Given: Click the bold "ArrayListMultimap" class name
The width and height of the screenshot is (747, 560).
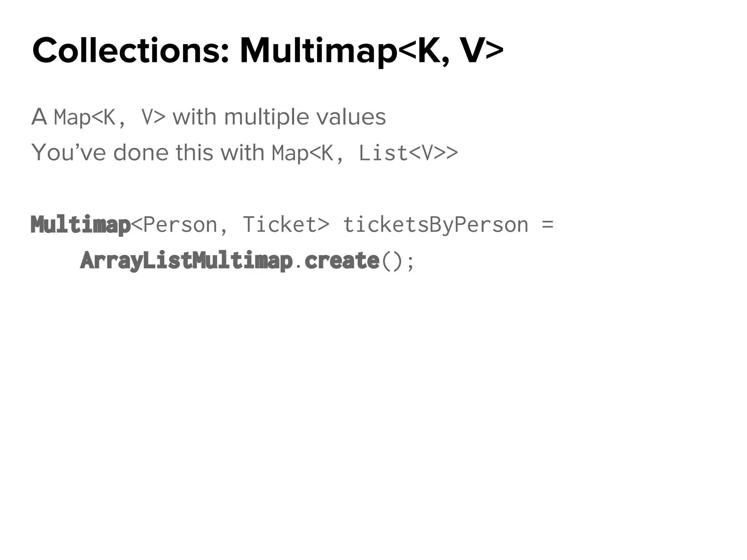Looking at the screenshot, I should 186,260.
